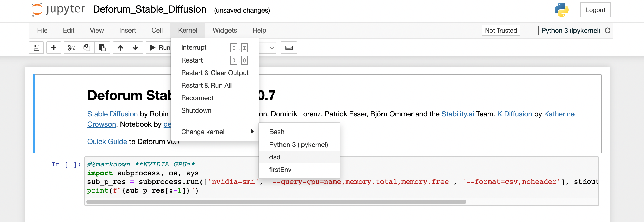This screenshot has height=222, width=644.
Task: Click the save notebook icon
Action: coord(36,48)
